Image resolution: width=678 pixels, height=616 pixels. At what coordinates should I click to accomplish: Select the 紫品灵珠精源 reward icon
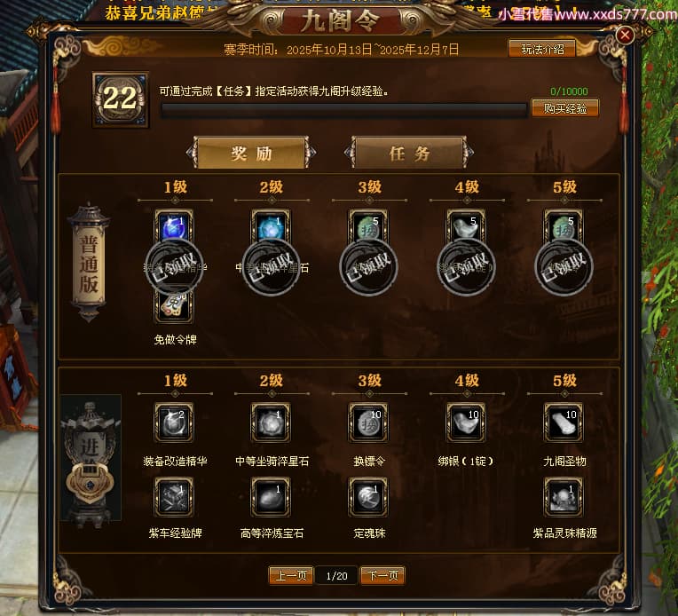pyautogui.click(x=564, y=497)
